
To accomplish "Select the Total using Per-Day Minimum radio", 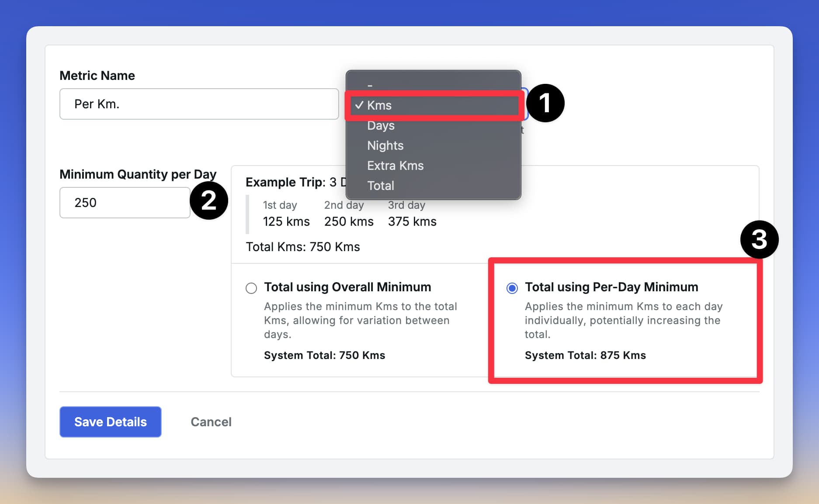I will click(x=512, y=288).
